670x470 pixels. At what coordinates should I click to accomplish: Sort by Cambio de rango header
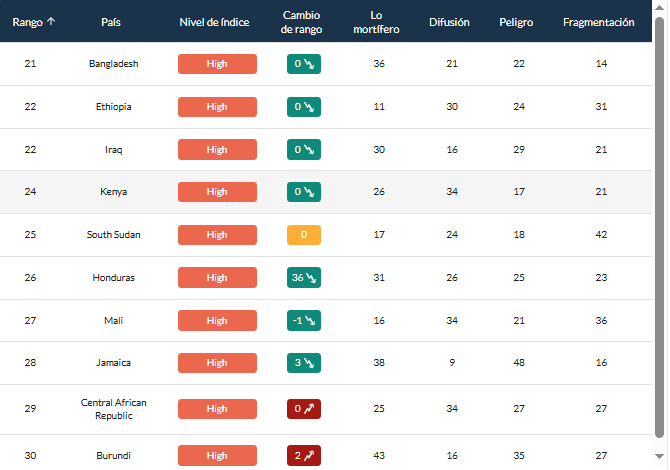click(x=302, y=22)
